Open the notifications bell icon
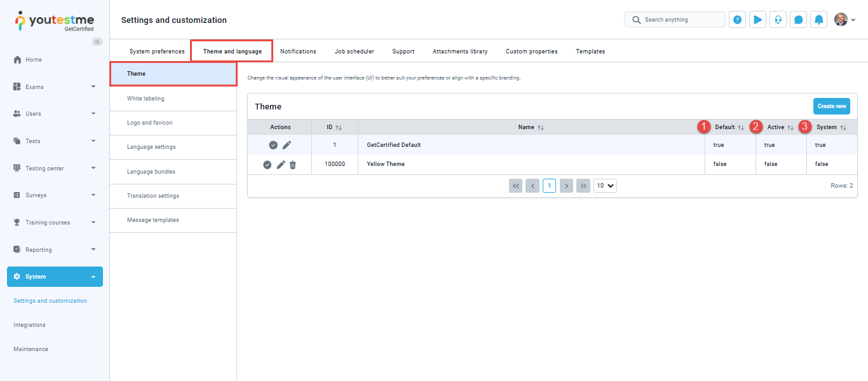Screen dimensions: 868x381 (x=818, y=20)
